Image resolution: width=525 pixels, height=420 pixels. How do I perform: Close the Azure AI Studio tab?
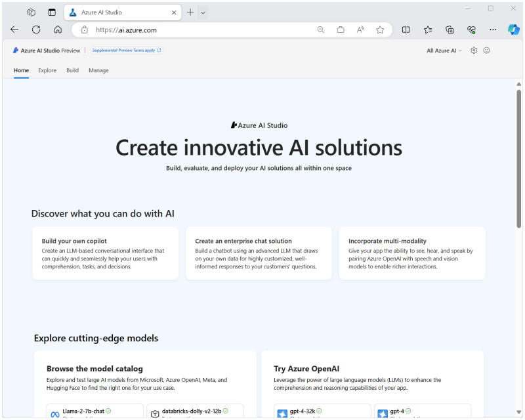tap(174, 12)
